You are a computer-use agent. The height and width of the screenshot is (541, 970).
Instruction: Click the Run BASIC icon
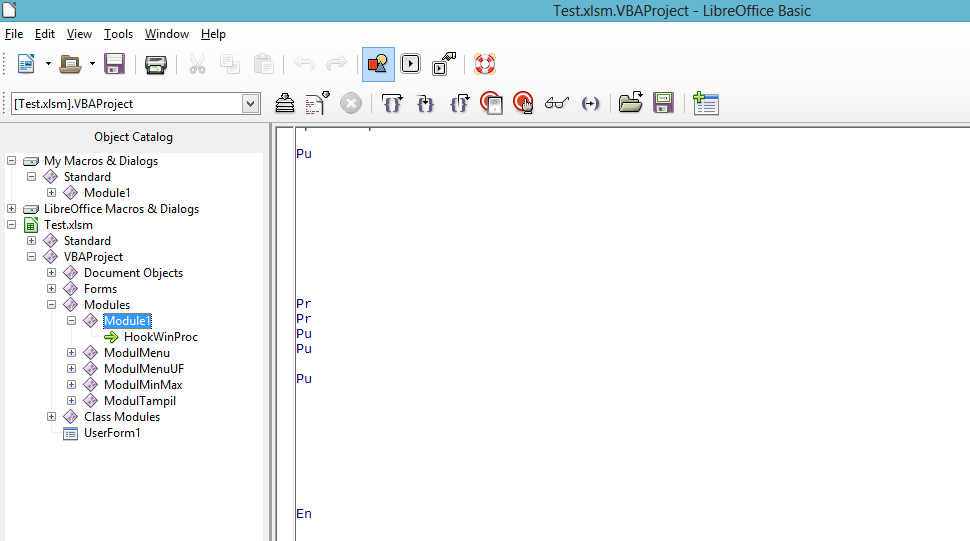coord(317,103)
